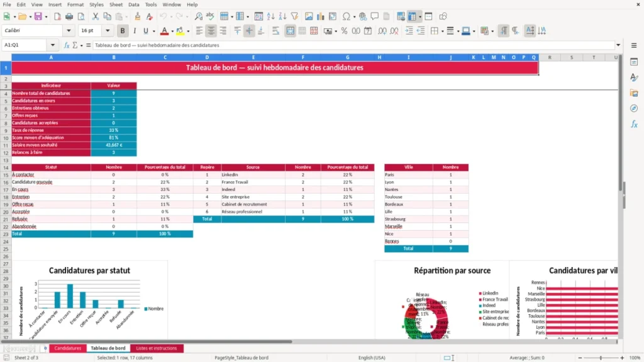The height and width of the screenshot is (362, 644).
Task: Click the horizontal scrollbar thumb
Action: click(x=146, y=341)
